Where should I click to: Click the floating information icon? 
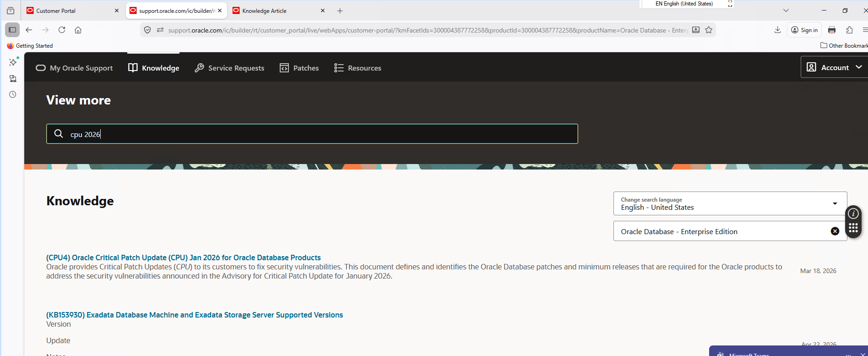(853, 214)
